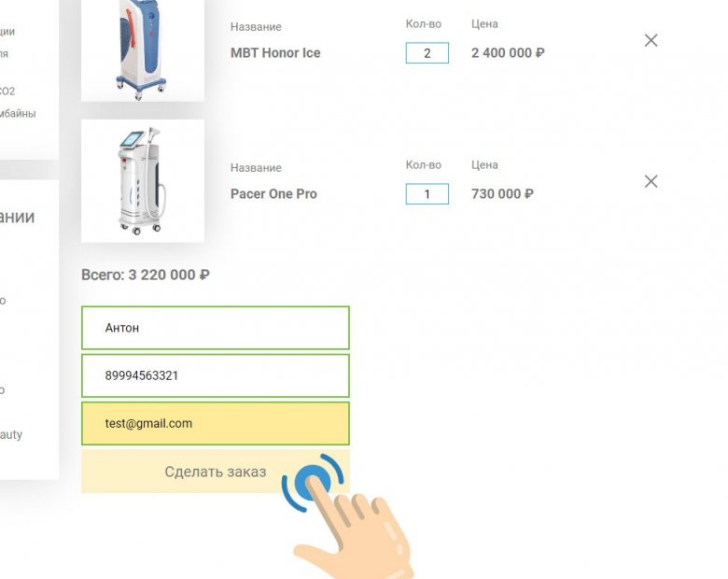Image resolution: width=728 pixels, height=579 pixels.
Task: Open the sidebar link ending in CO2
Action: [x=7, y=92]
